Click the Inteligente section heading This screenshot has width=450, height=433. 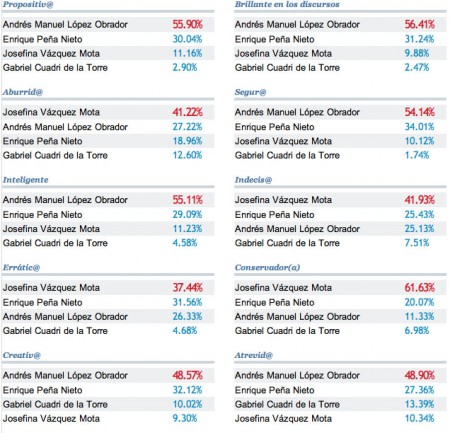coord(26,180)
